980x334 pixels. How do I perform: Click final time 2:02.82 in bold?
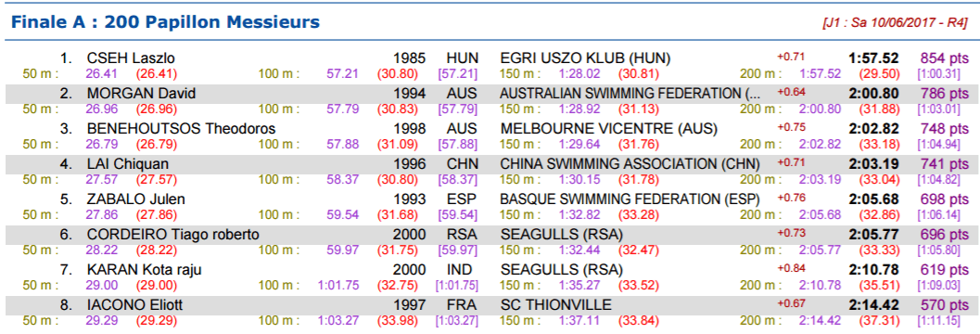pyautogui.click(x=873, y=129)
